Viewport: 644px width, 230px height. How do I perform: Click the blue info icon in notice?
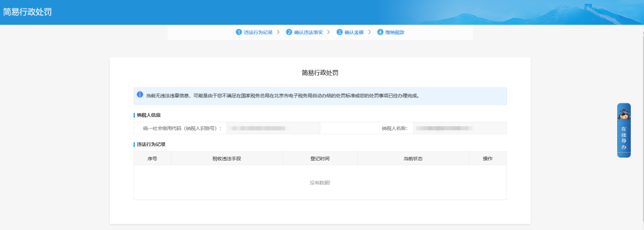[140, 94]
